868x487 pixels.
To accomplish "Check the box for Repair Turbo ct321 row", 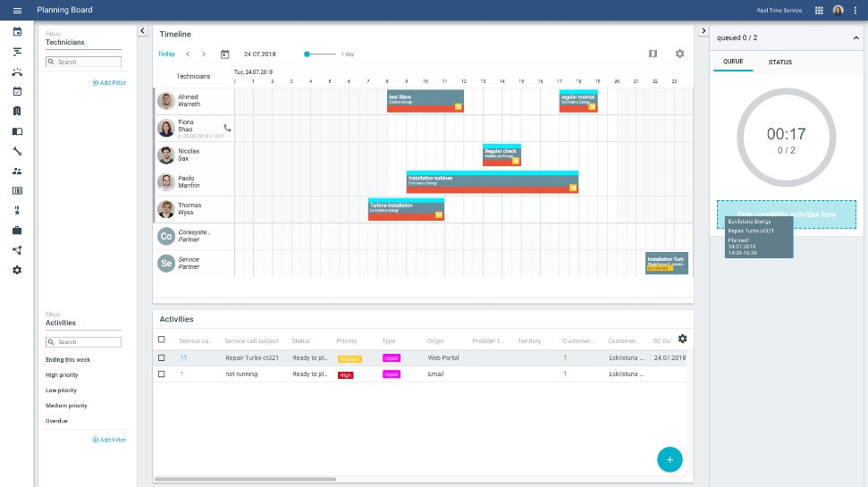I will (x=162, y=358).
